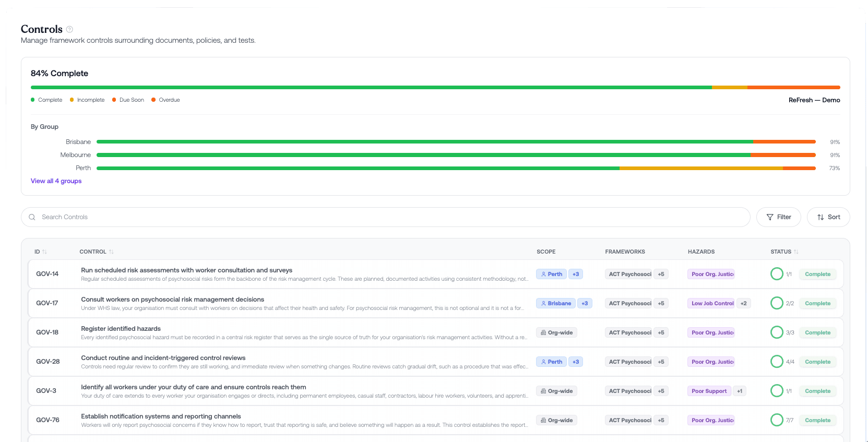The height and width of the screenshot is (442, 868).
Task: Click the 7/7 count in row GOV-76
Action: point(790,420)
